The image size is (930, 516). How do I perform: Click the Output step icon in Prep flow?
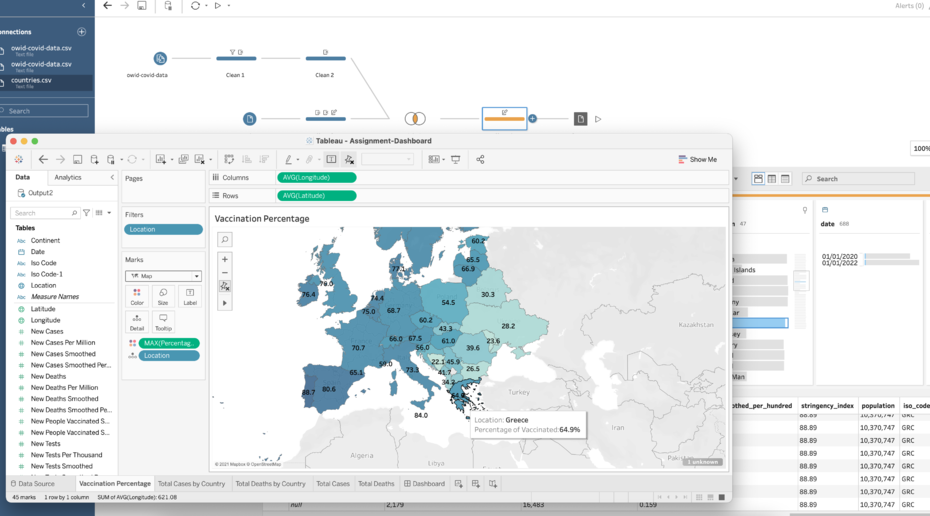tap(581, 119)
